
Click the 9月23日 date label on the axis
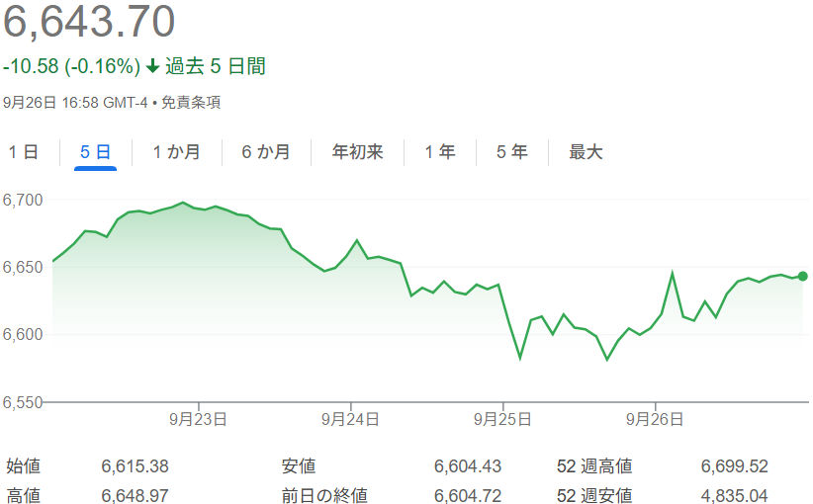(199, 419)
